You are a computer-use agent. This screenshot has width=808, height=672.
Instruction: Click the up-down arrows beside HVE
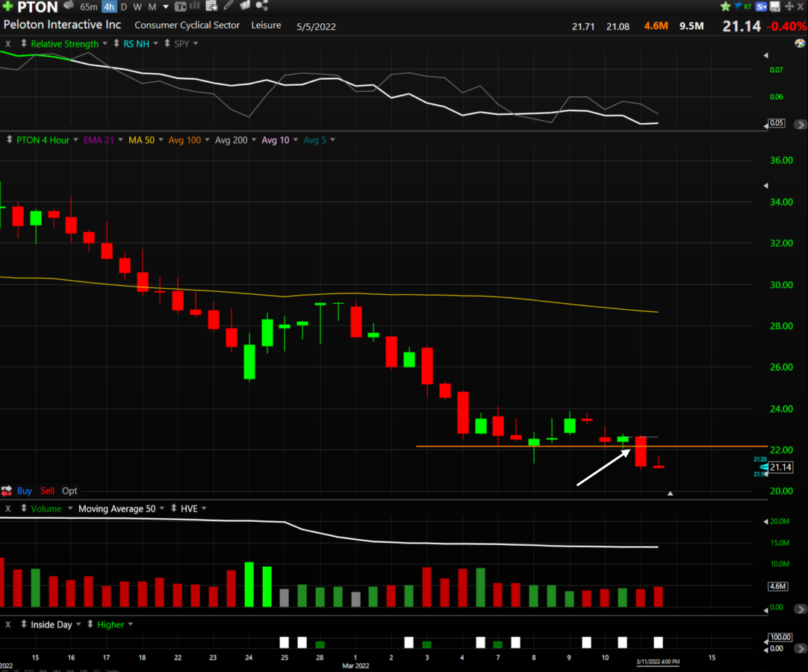(174, 508)
